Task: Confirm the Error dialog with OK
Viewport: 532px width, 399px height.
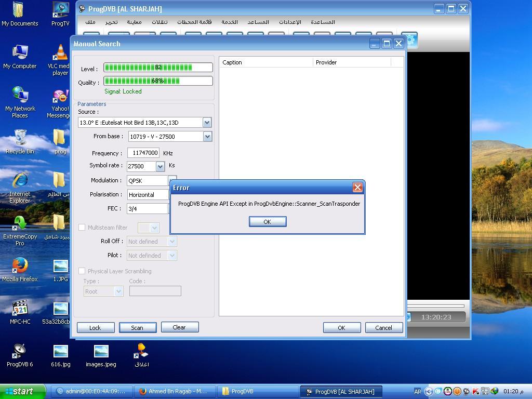Action: point(268,221)
